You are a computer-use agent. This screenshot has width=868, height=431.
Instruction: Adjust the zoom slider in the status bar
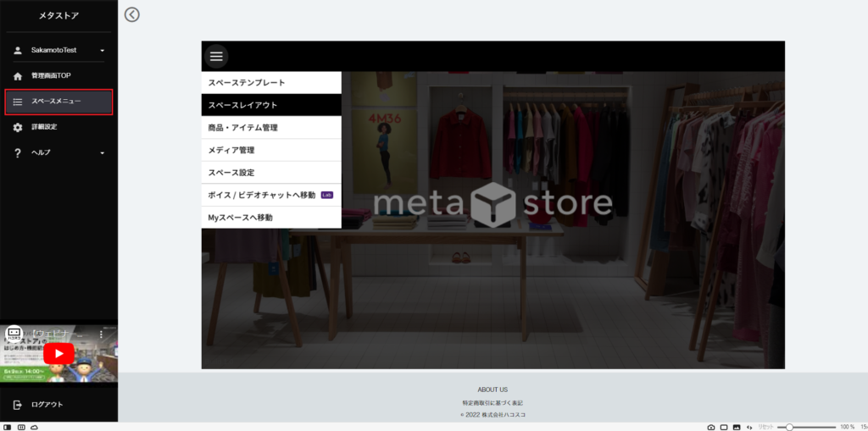(x=807, y=427)
